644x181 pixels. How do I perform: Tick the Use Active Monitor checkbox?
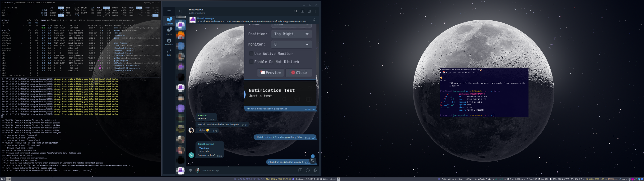[251, 54]
